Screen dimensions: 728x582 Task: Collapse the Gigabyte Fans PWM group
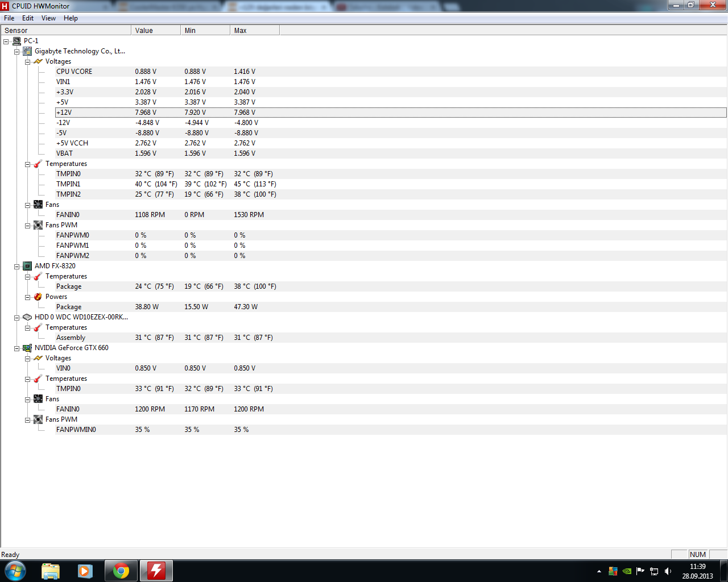[x=27, y=226]
